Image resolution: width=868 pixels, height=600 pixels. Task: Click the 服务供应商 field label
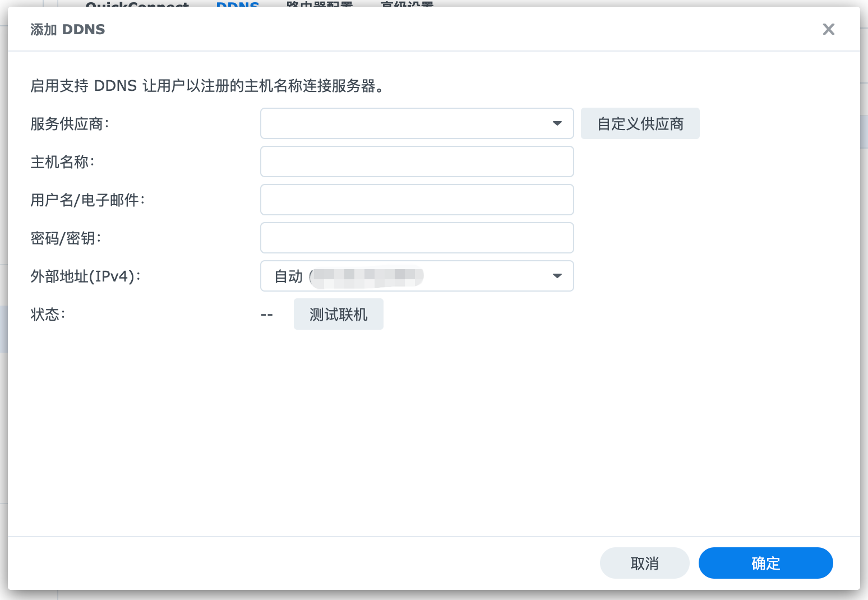coord(70,124)
